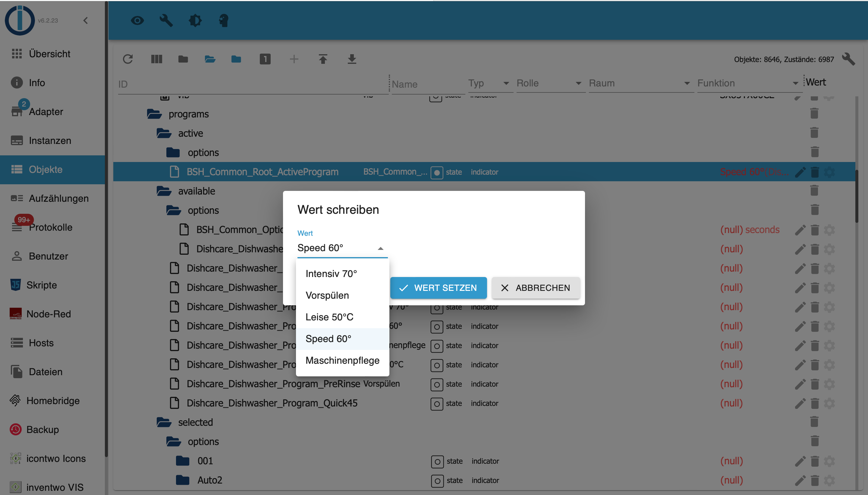Click the Name filter field

click(x=428, y=84)
